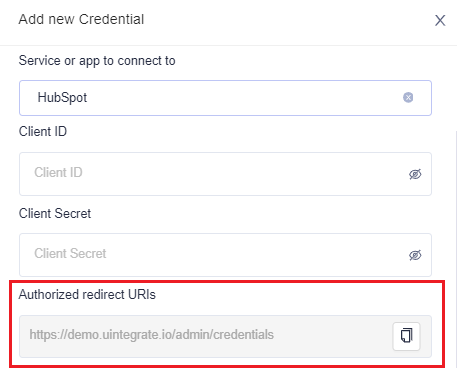Click empty space beside the dialog title
The height and width of the screenshot is (374, 458).
(x=287, y=20)
